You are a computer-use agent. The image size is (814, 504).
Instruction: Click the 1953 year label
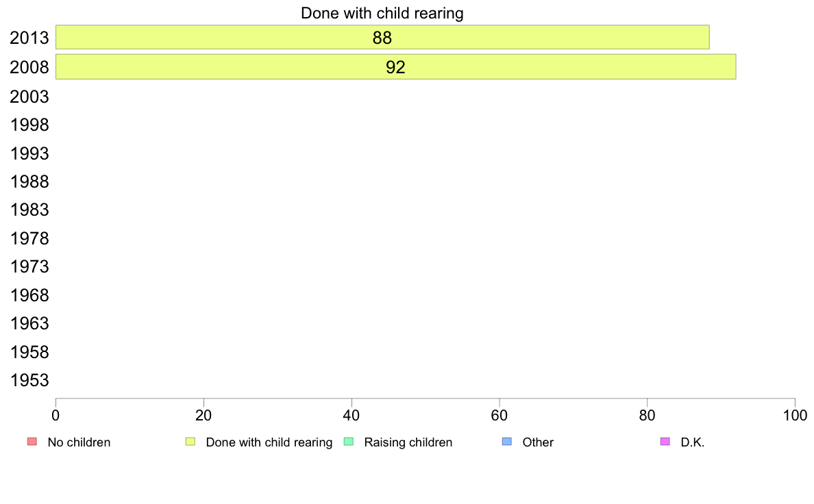click(29, 380)
